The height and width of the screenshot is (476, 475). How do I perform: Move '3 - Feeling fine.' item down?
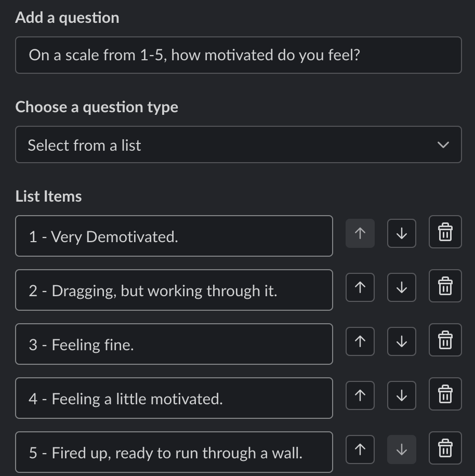click(401, 341)
